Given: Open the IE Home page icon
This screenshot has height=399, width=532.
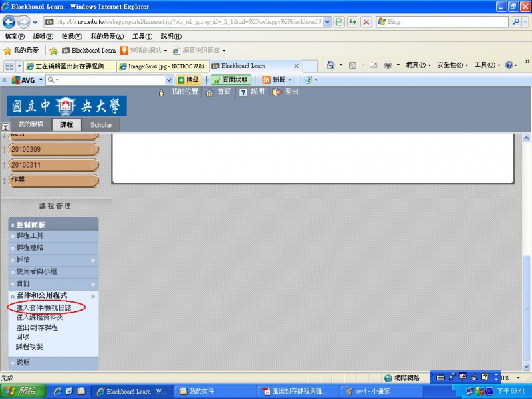Looking at the screenshot, I should coord(331,65).
